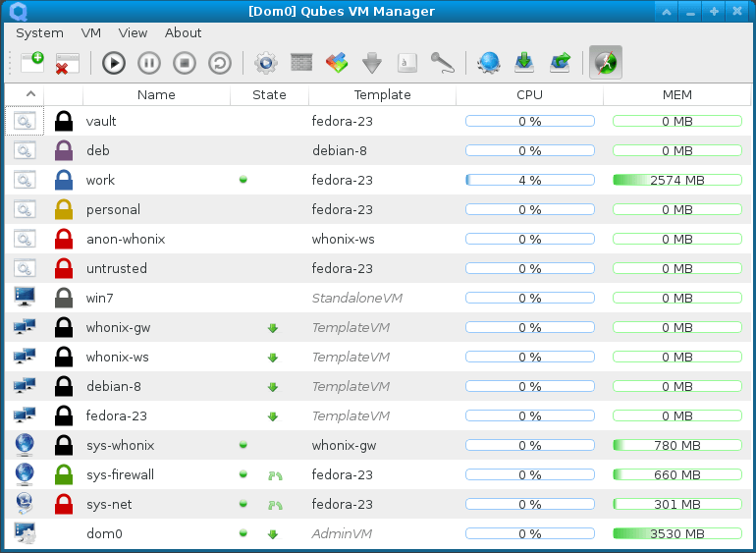Click the red lock label of sys-net
This screenshot has height=553, width=756.
coord(64,504)
